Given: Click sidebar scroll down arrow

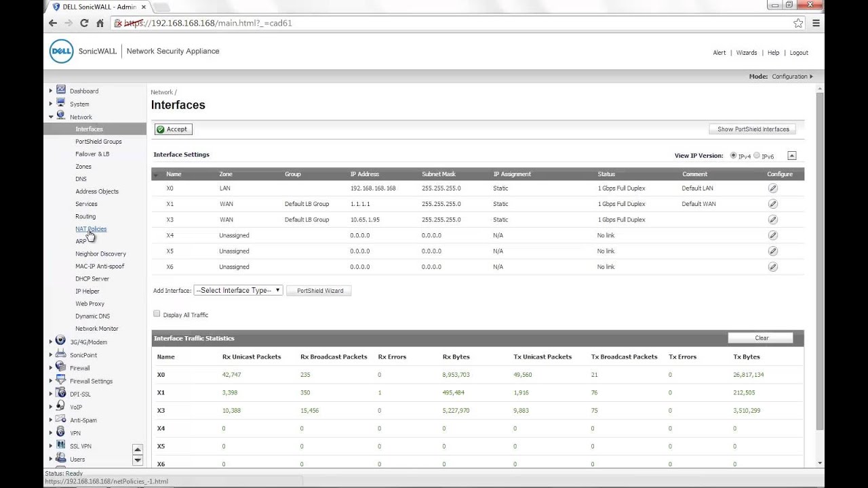Looking at the screenshot, I should pos(138,460).
